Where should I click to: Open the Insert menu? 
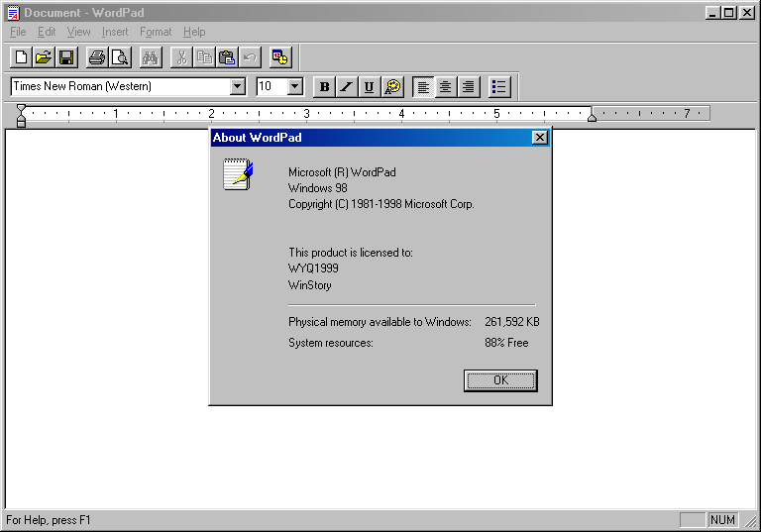pyautogui.click(x=115, y=32)
